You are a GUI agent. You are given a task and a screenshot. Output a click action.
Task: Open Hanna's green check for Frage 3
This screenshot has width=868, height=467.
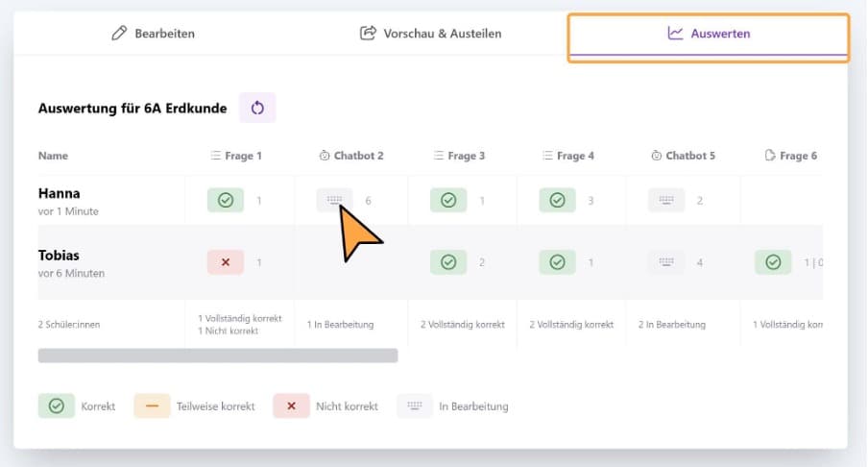click(x=448, y=200)
